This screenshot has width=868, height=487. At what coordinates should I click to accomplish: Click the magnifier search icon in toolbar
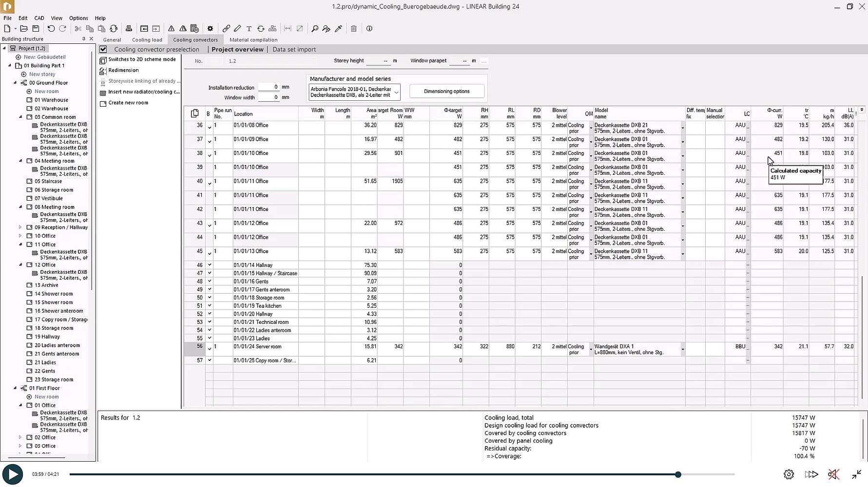tap(314, 29)
